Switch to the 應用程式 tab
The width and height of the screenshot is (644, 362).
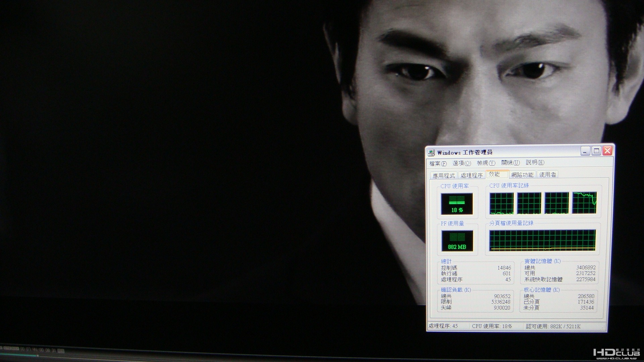[444, 176]
